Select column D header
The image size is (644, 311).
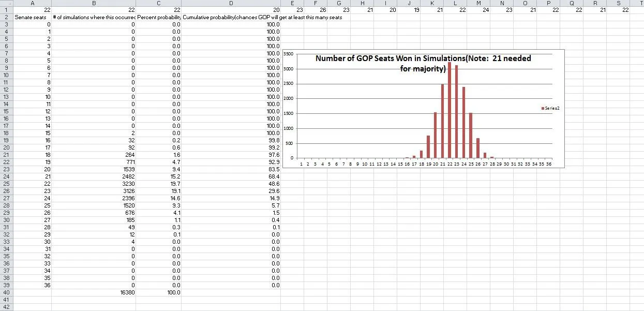231,3
